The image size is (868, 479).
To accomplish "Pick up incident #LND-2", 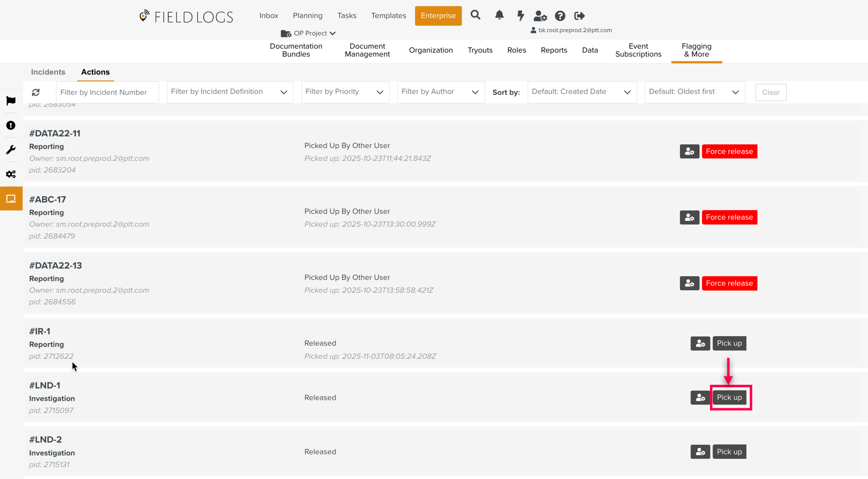I will pos(729,452).
